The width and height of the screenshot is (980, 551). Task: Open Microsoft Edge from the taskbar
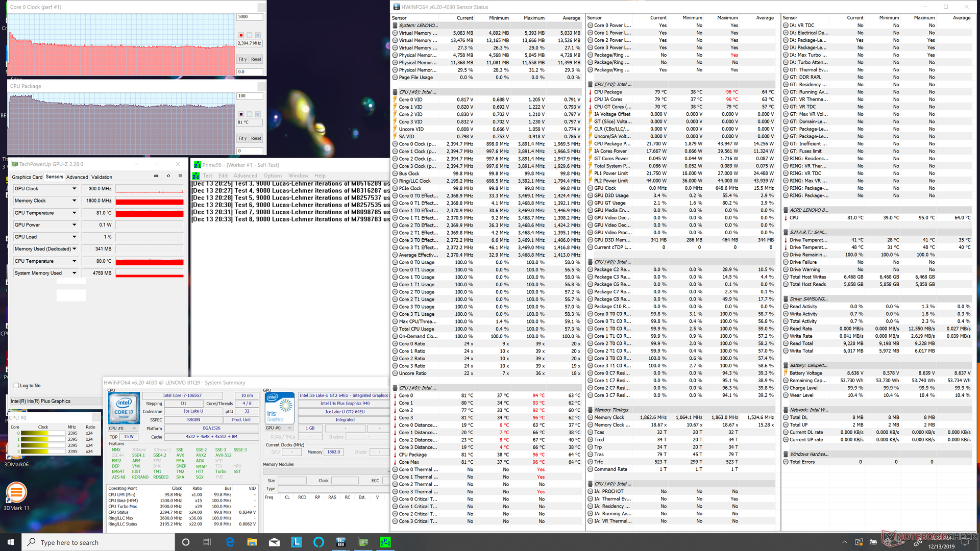pyautogui.click(x=230, y=542)
